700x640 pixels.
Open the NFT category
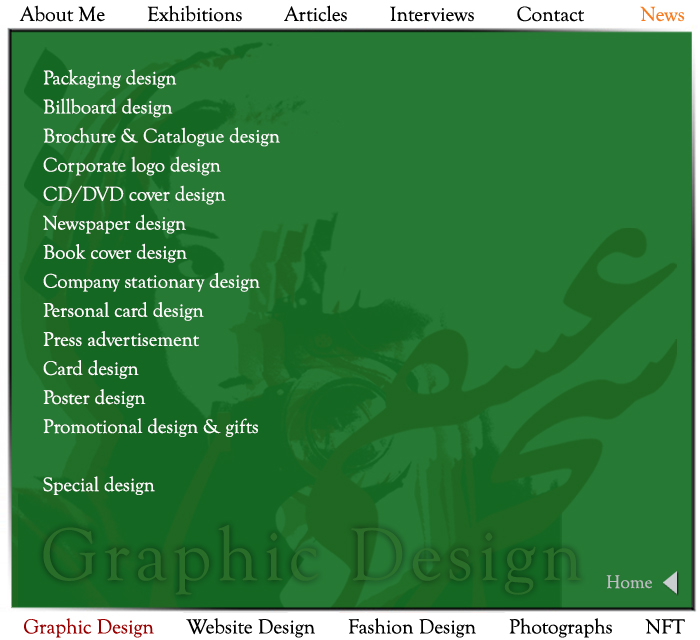point(665,627)
